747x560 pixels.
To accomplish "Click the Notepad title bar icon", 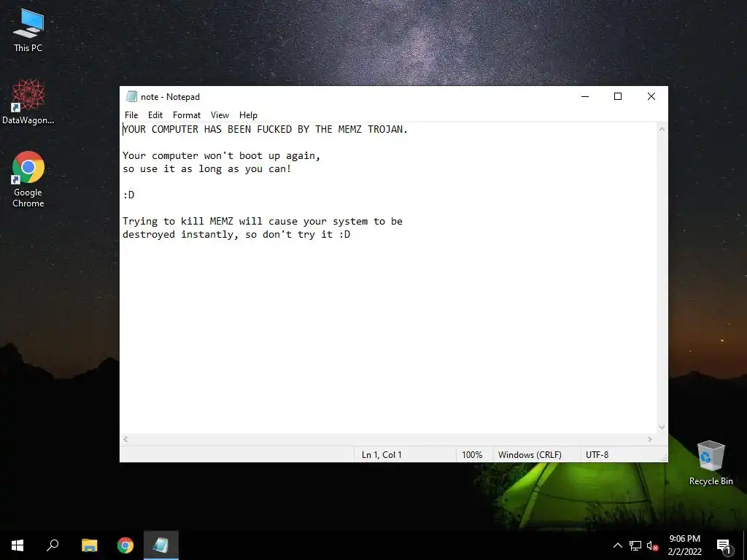I will pyautogui.click(x=131, y=97).
